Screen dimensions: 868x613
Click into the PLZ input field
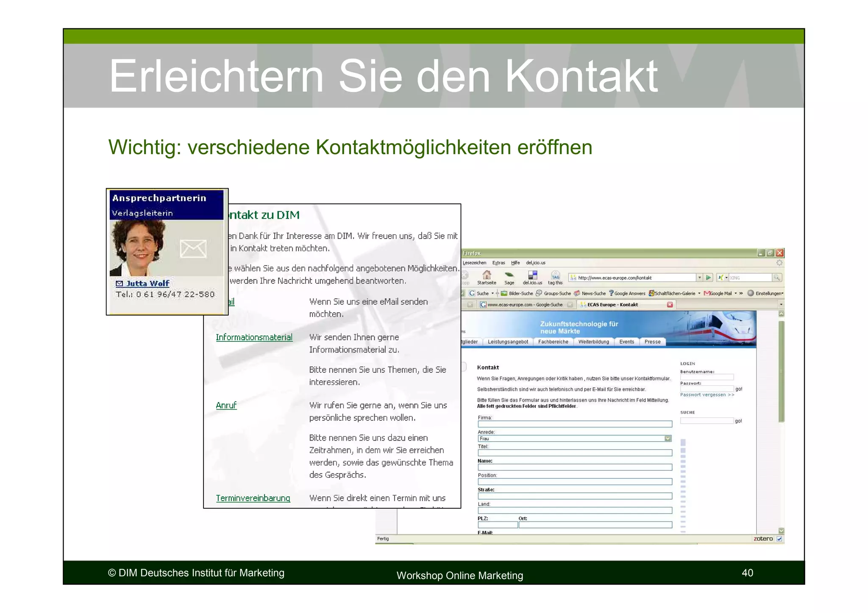498,525
